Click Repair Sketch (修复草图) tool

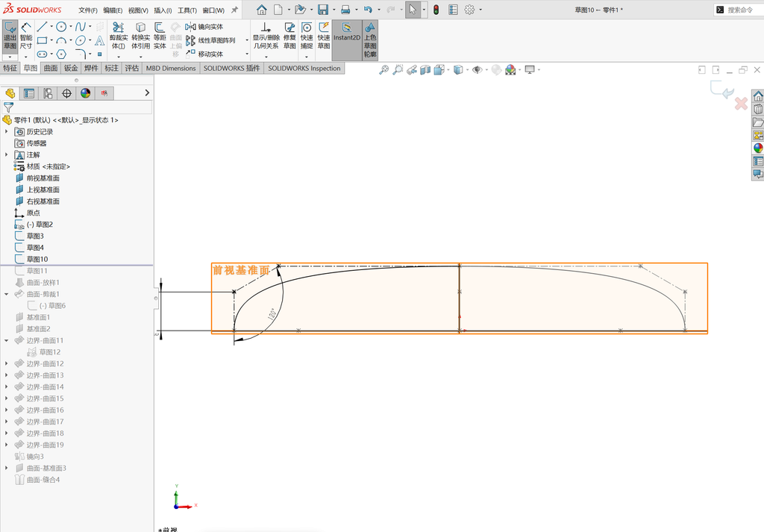(x=289, y=36)
